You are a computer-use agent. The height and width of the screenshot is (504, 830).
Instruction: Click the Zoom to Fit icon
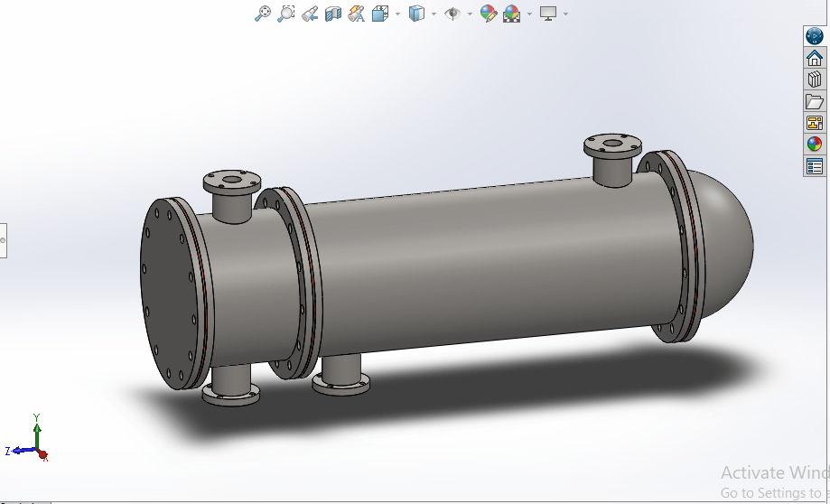263,14
